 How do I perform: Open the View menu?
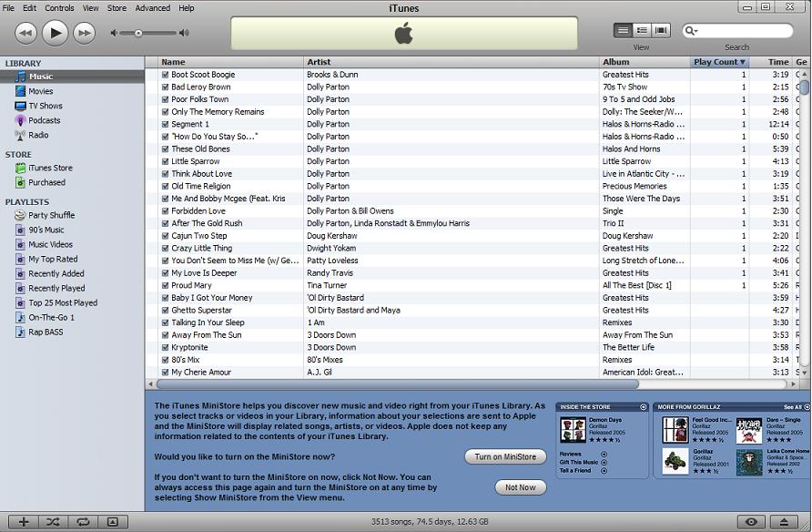(x=91, y=8)
